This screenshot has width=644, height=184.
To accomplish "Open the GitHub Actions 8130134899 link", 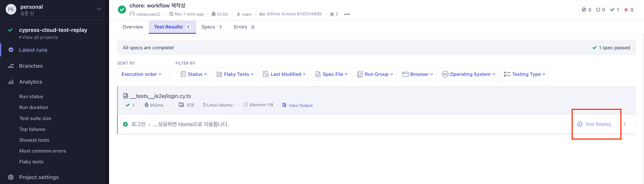I will [294, 14].
